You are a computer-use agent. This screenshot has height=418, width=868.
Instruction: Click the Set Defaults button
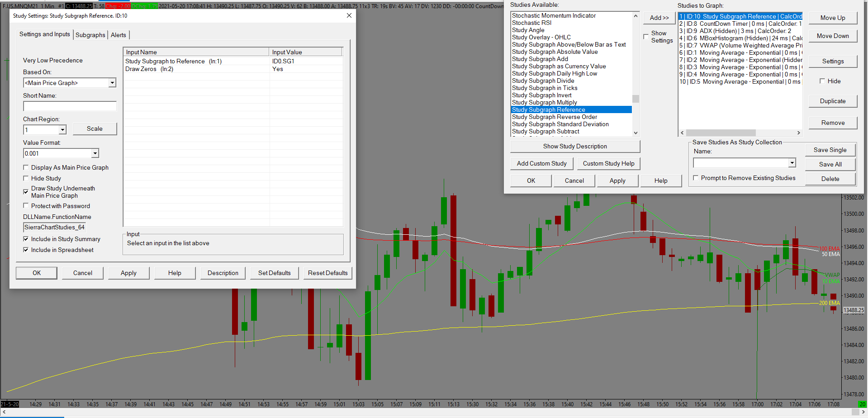[x=275, y=273]
